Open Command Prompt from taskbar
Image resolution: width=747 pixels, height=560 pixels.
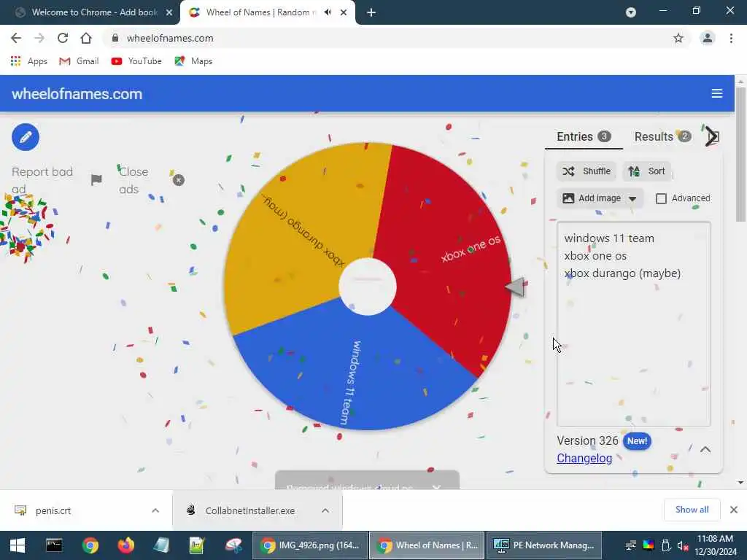coord(54,545)
